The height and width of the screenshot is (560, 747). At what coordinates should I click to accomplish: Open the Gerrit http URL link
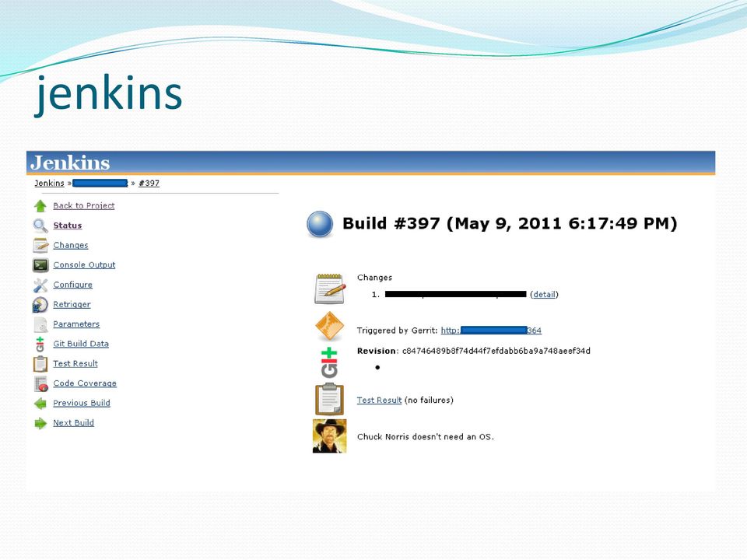tap(491, 331)
